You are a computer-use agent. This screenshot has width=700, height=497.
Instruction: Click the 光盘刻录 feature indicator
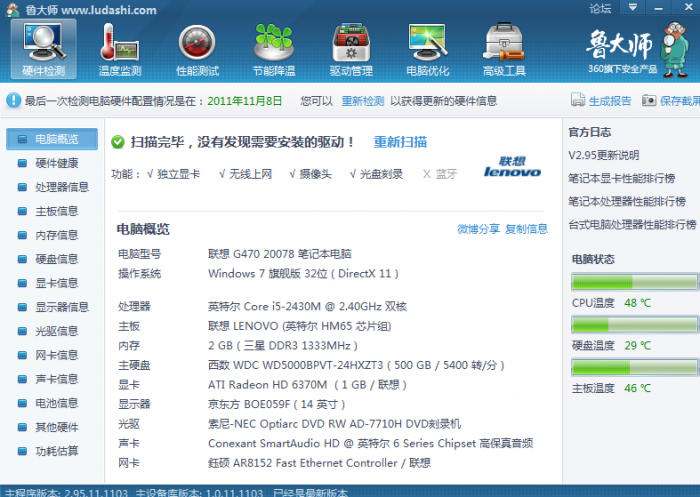[x=376, y=174]
